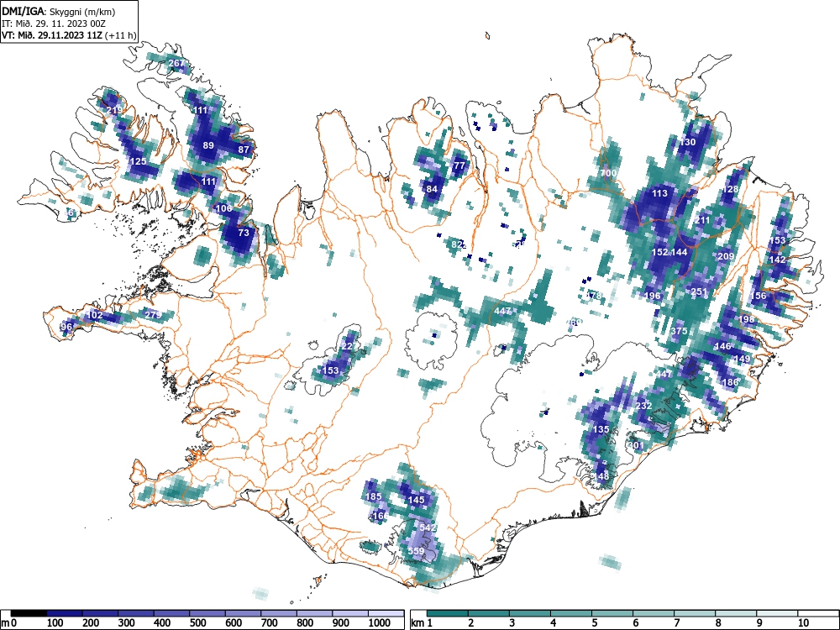Screen dimensions: 840x630
Task: Click the 542 visibility value
Action: (428, 528)
